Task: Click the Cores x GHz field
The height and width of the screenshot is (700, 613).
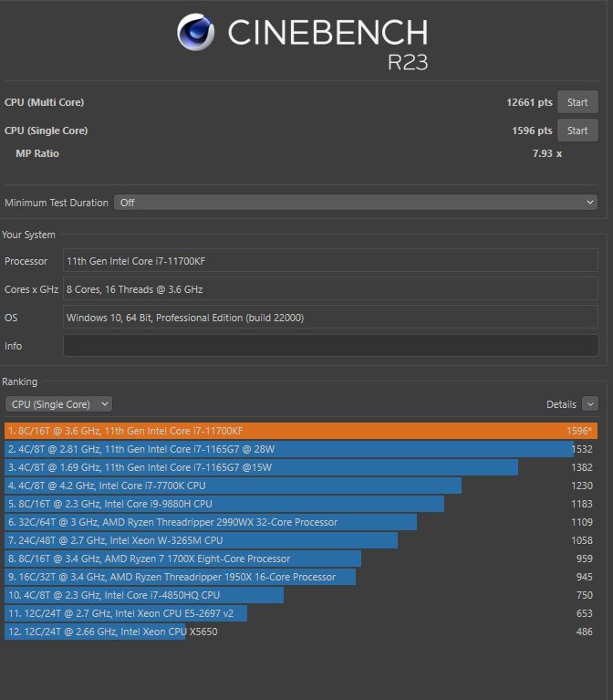Action: pyautogui.click(x=330, y=288)
